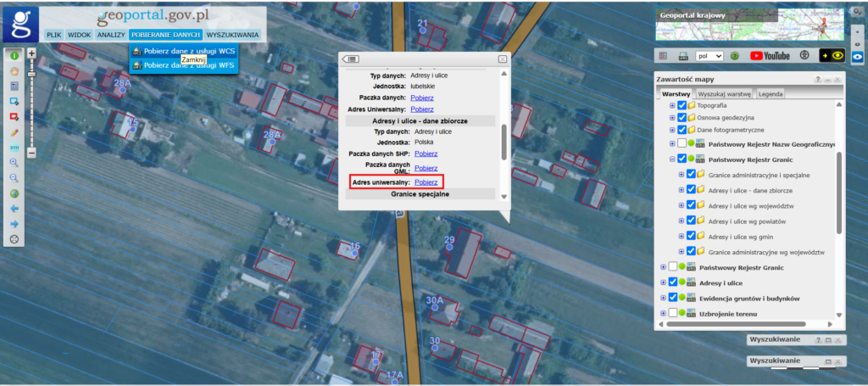Enable Uzbrojenie terenu layer checkbox
Image resolution: width=868 pixels, height=386 pixels.
coord(671,313)
